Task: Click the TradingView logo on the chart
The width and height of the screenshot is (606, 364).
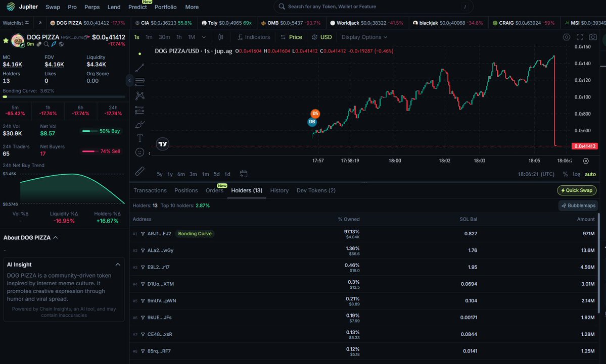Action: click(x=162, y=144)
